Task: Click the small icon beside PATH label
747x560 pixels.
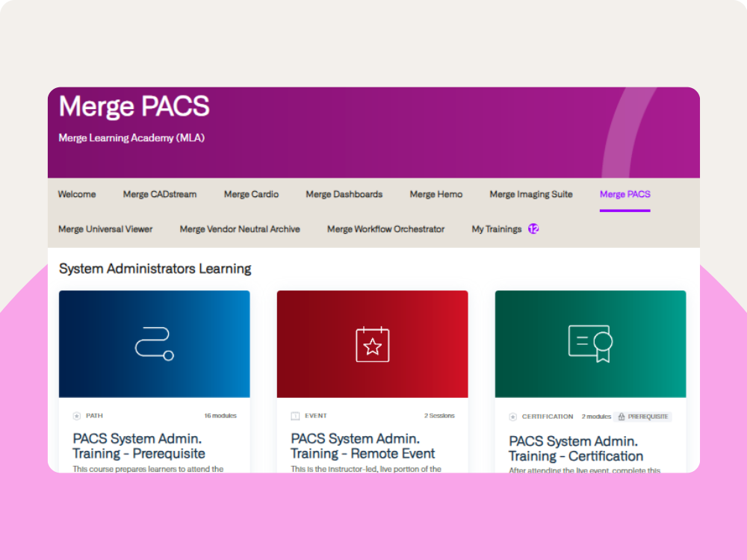Action: click(77, 416)
